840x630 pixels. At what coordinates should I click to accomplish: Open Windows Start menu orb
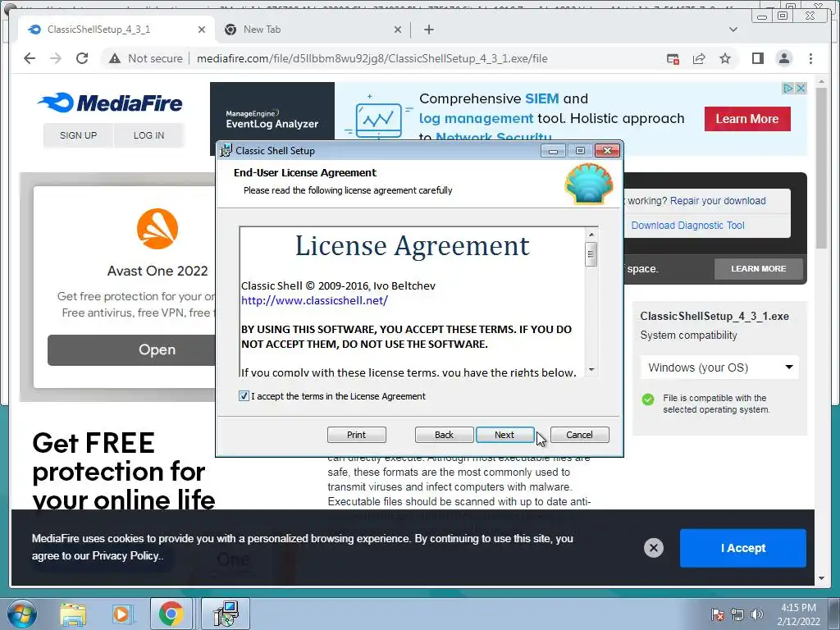22,614
